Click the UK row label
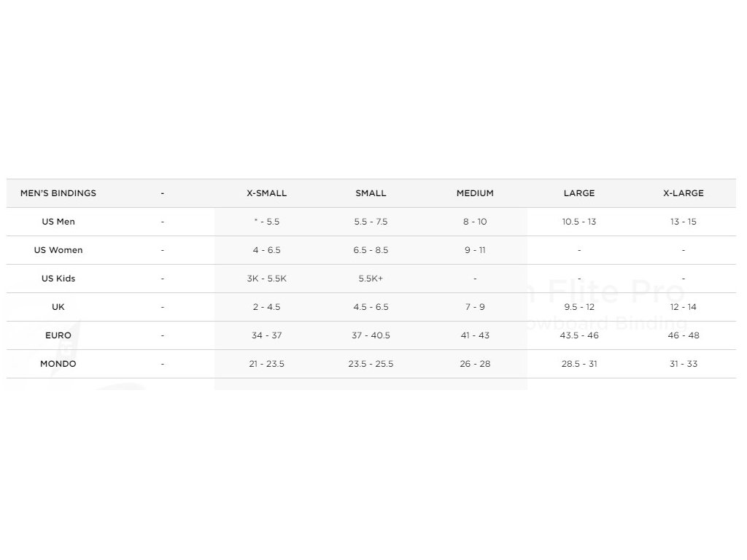 point(58,307)
